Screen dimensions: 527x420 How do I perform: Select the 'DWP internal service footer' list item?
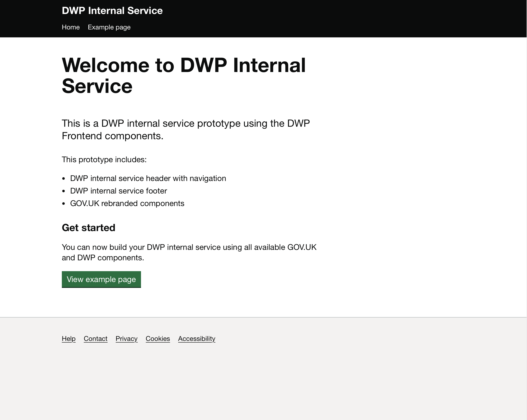click(118, 191)
